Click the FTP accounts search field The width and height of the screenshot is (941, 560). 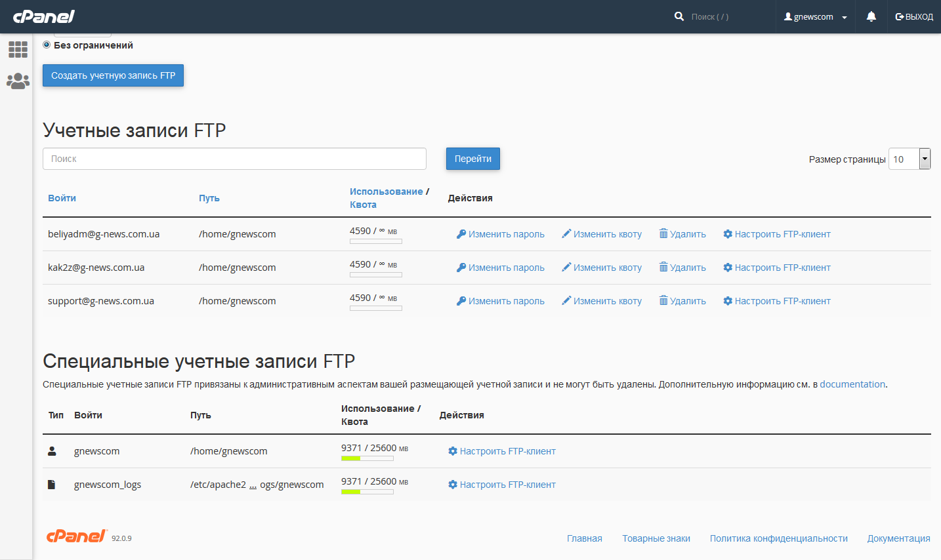coord(234,159)
